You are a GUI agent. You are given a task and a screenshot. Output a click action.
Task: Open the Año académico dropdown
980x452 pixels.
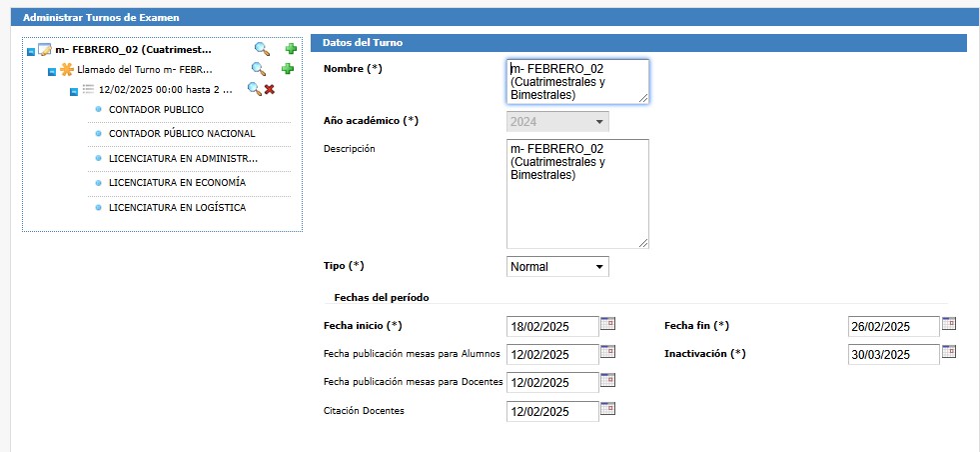[x=557, y=122]
